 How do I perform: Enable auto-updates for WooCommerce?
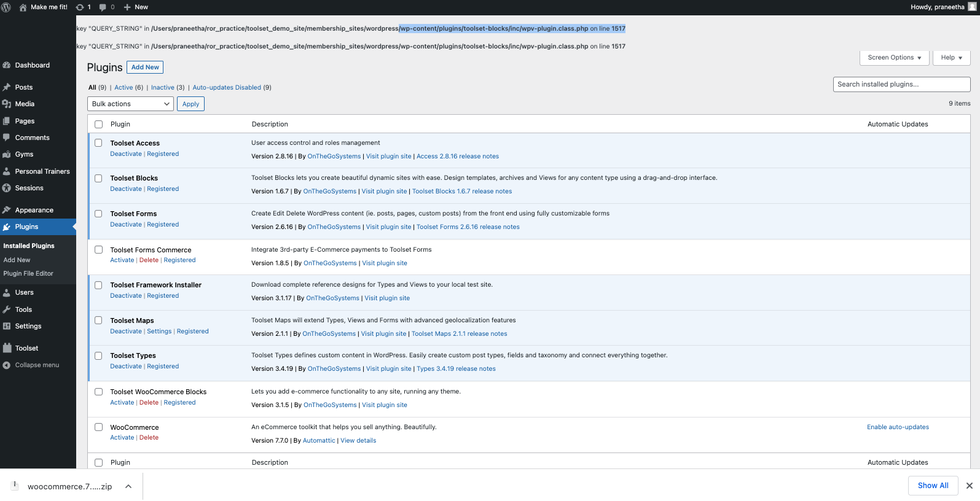898,427
